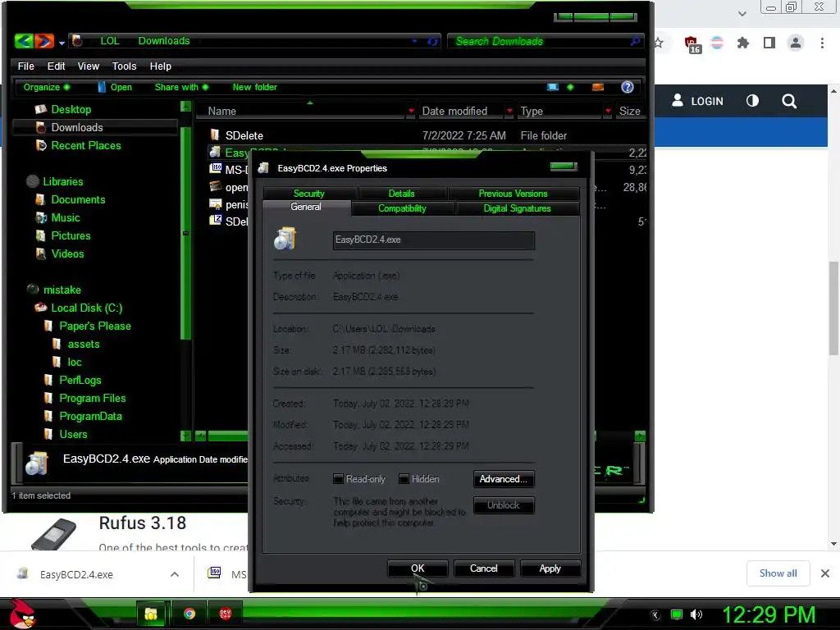Open the Help menu

click(160, 66)
